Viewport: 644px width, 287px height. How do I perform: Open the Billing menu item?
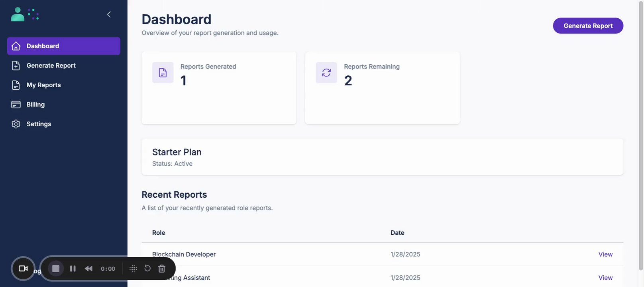pos(35,104)
